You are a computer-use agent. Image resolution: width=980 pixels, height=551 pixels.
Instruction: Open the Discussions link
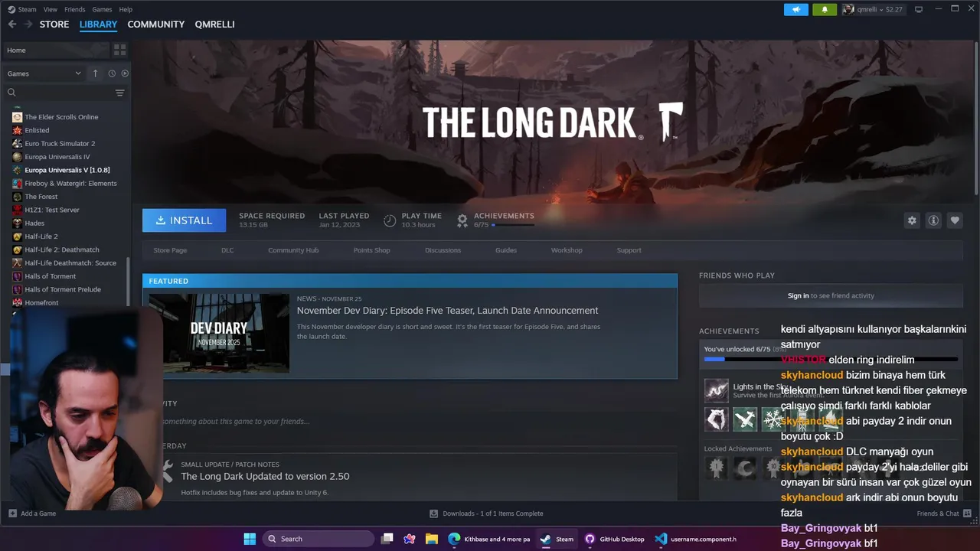pos(443,250)
